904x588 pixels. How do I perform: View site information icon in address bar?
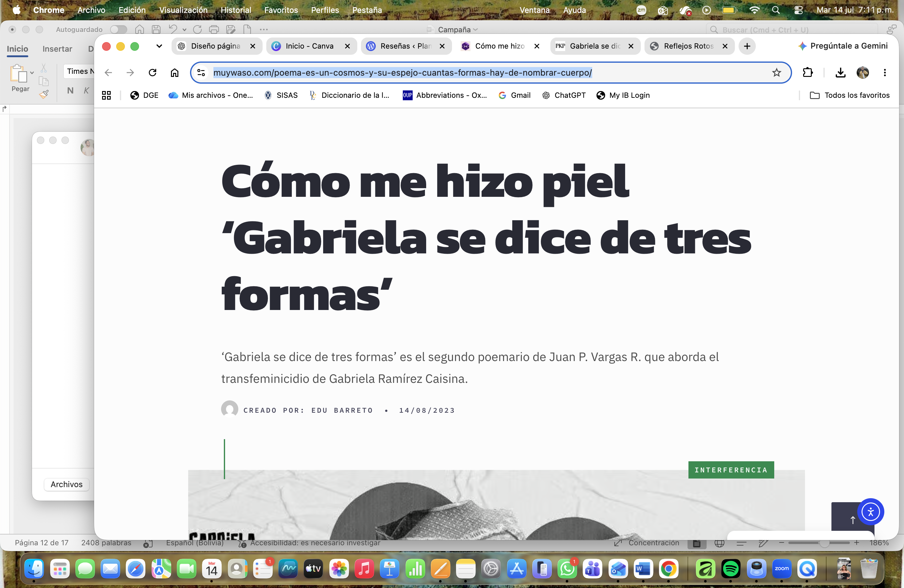(201, 73)
